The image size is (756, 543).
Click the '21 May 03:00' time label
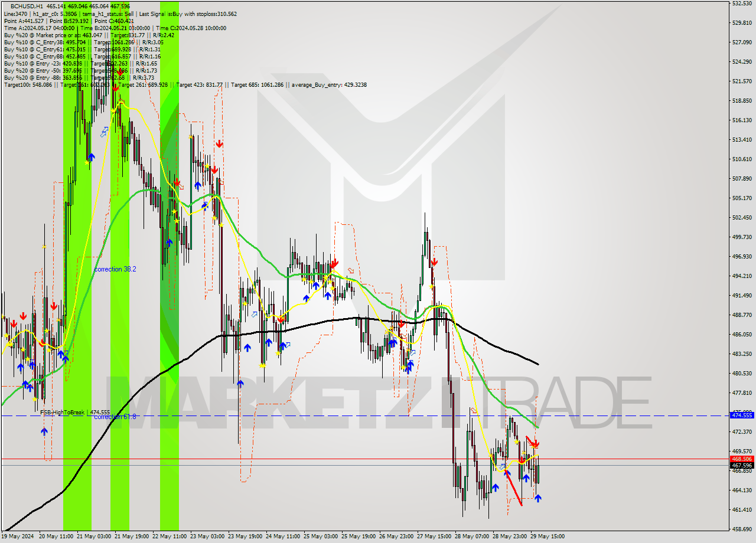pos(94,537)
